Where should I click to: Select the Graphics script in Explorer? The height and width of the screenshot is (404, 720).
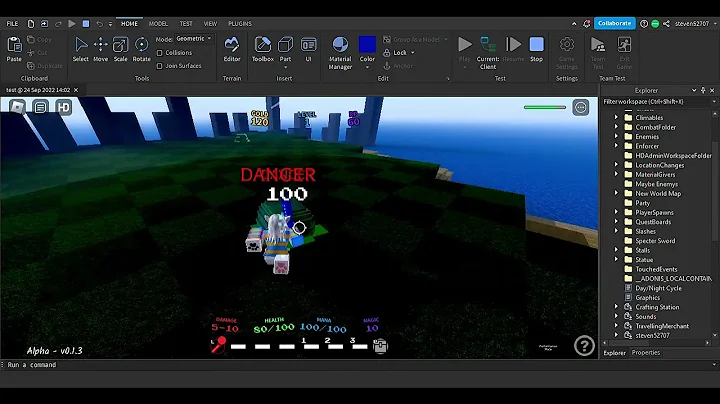click(x=647, y=297)
